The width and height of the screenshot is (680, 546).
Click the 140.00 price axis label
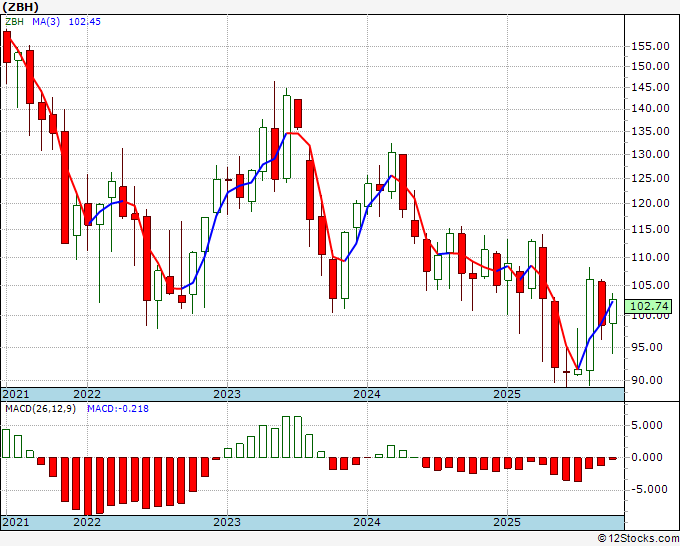(x=650, y=108)
